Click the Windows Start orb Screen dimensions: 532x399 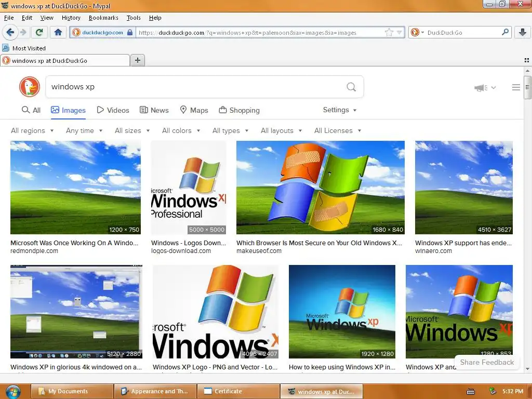(x=13, y=392)
